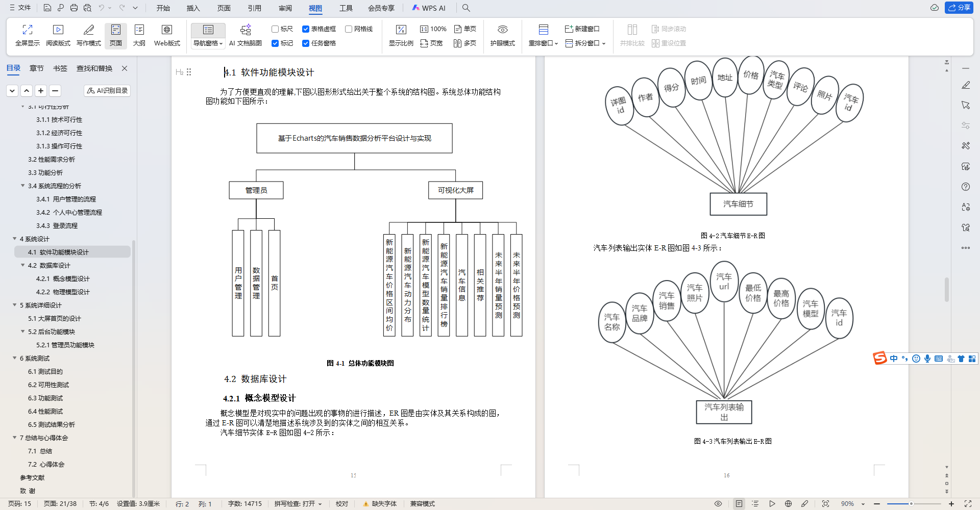This screenshot has width=980, height=510.
Task: Click the pen icon in right sidebar
Action: point(966,85)
